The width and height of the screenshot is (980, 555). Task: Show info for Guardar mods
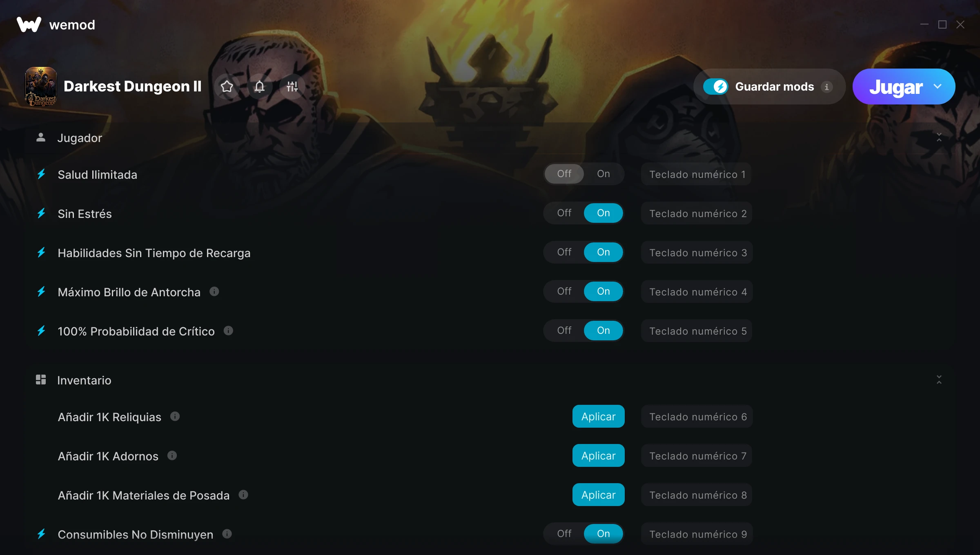tap(827, 87)
